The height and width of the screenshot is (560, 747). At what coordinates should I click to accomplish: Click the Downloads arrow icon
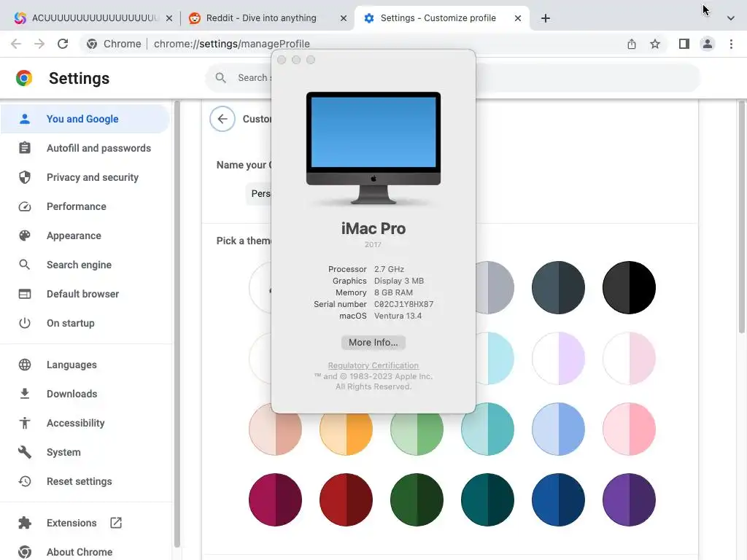[25, 394]
